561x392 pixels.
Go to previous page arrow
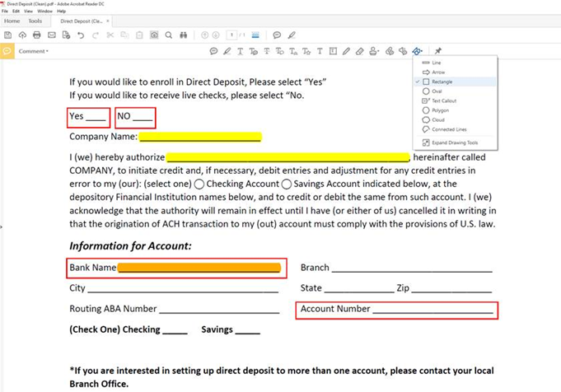click(x=204, y=35)
